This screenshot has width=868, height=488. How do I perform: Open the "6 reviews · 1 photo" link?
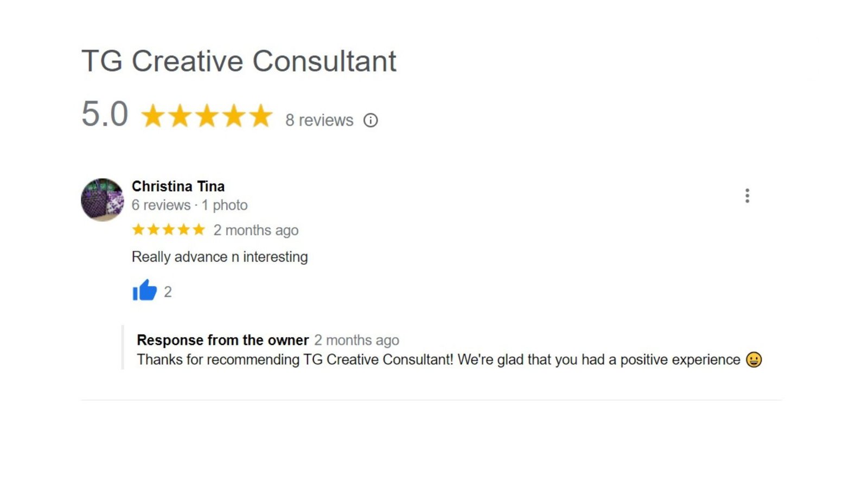pos(189,206)
